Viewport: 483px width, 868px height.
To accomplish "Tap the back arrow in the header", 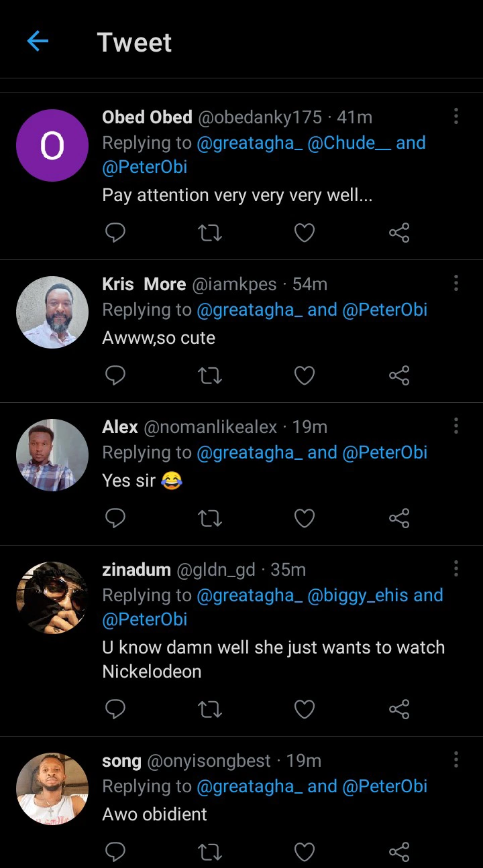I will click(38, 42).
